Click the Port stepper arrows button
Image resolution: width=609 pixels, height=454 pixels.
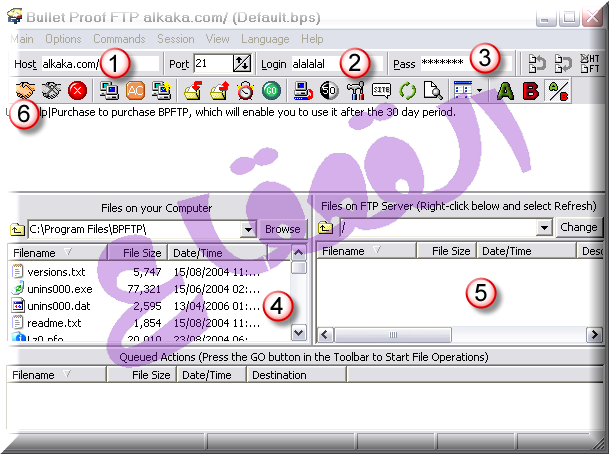point(242,63)
